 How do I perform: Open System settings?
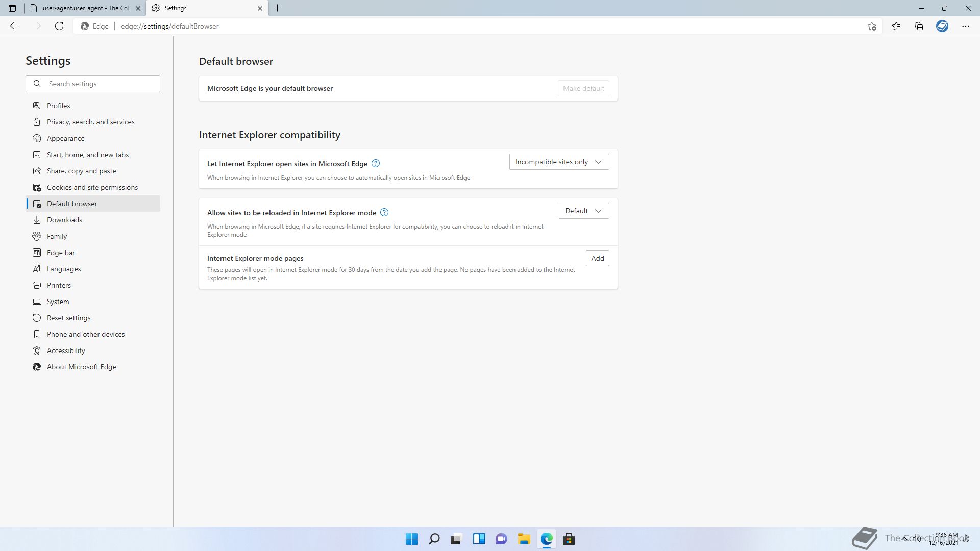[93, 302]
